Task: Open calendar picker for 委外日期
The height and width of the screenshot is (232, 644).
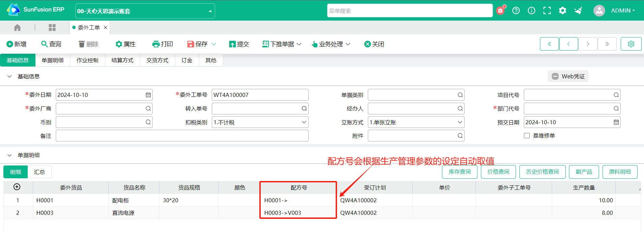Action: 148,95
